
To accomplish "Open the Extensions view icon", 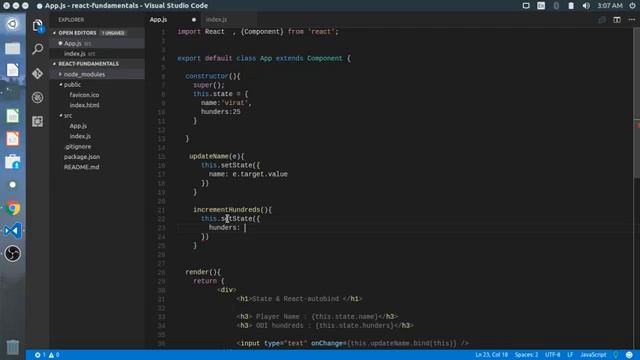I will (x=38, y=121).
